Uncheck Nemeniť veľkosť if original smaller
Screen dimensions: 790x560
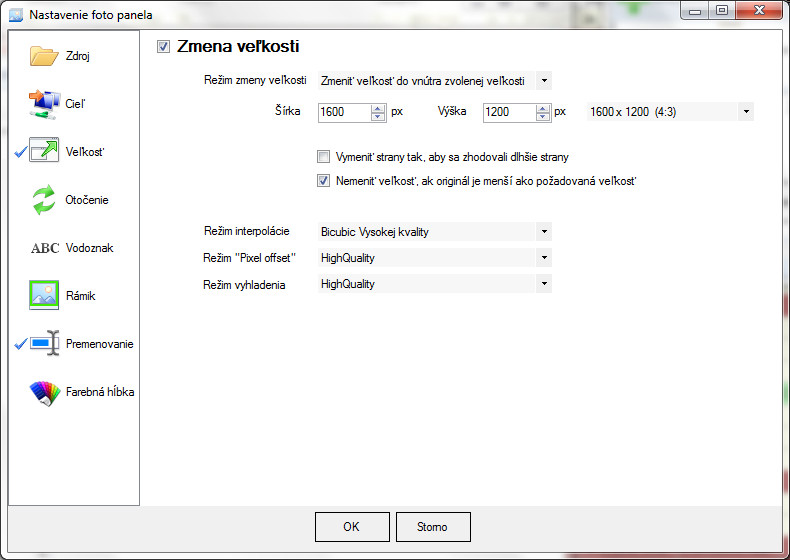pyautogui.click(x=323, y=180)
